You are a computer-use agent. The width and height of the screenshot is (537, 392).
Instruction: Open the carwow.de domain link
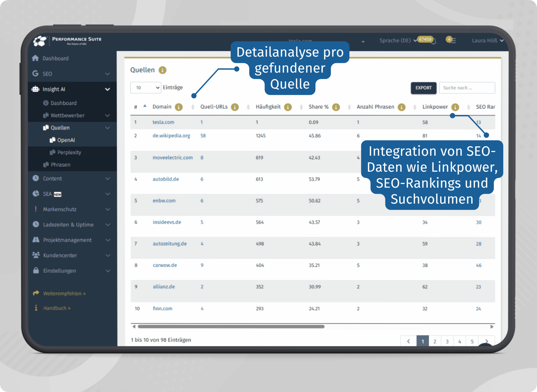tap(165, 265)
